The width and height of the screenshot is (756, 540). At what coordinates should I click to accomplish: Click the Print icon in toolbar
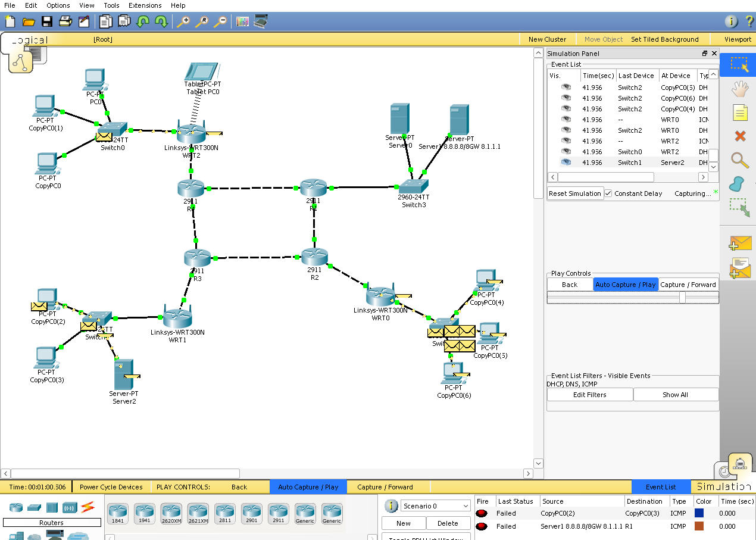pyautogui.click(x=65, y=22)
